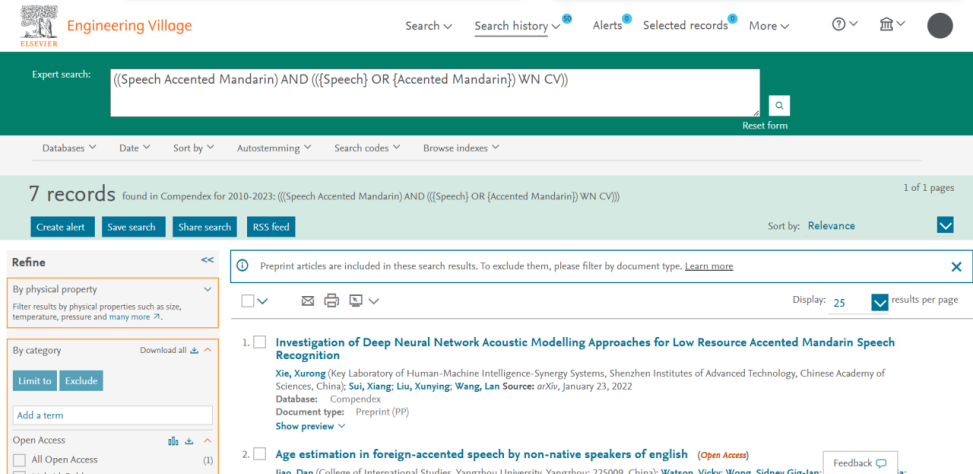Open the Search codes dropdown

[x=367, y=148]
